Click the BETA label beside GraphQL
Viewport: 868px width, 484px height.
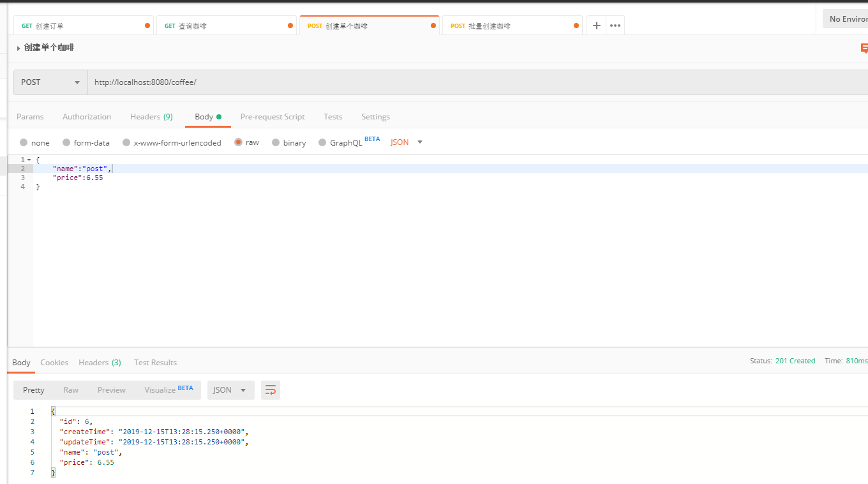pyautogui.click(x=372, y=139)
